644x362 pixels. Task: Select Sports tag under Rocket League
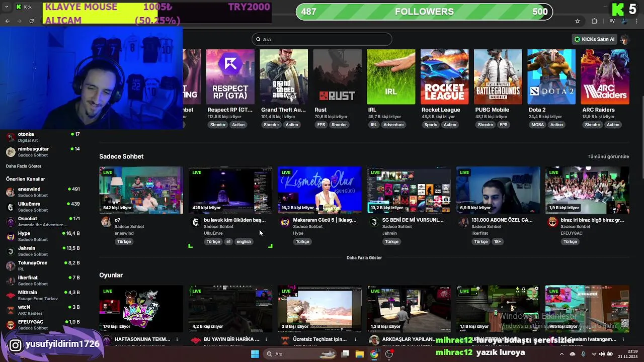click(x=431, y=125)
